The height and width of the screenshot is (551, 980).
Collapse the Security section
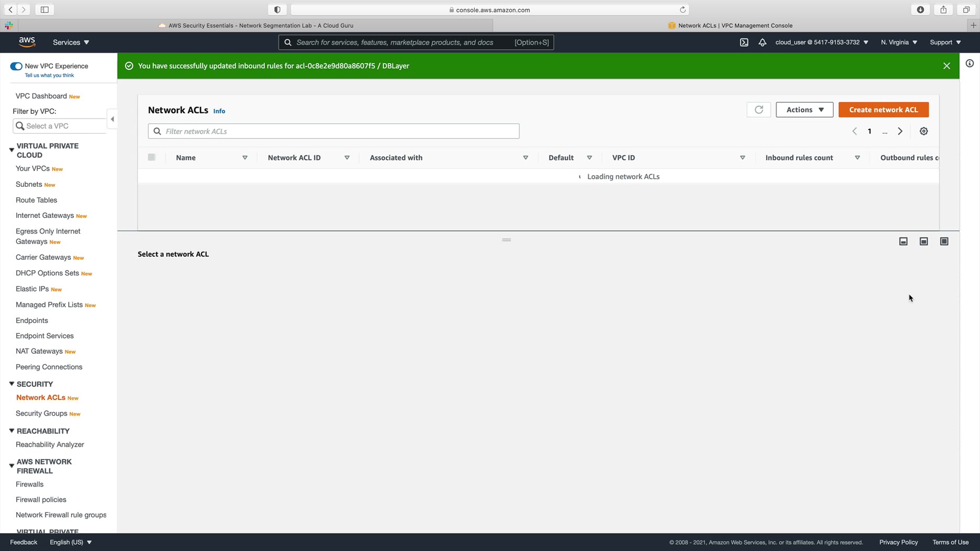pos(12,384)
